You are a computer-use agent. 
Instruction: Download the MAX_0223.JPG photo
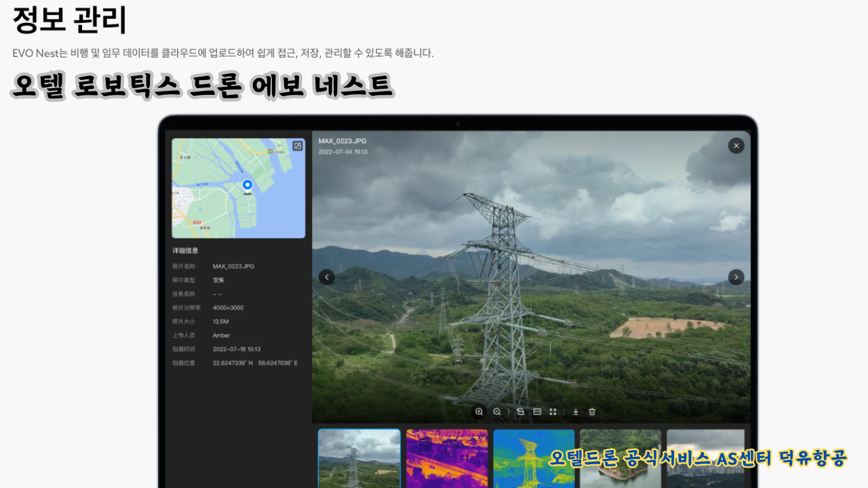(576, 411)
